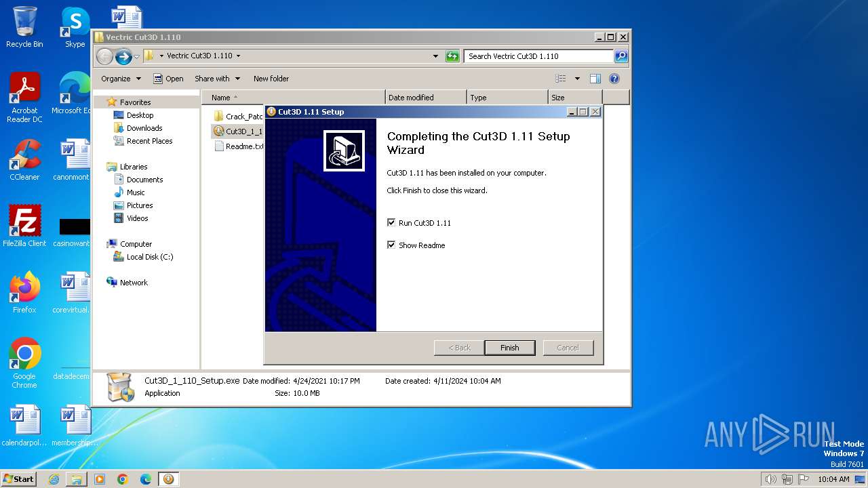Open FileZilla Client desktop icon
The height and width of the screenshot is (488, 868).
24,226
